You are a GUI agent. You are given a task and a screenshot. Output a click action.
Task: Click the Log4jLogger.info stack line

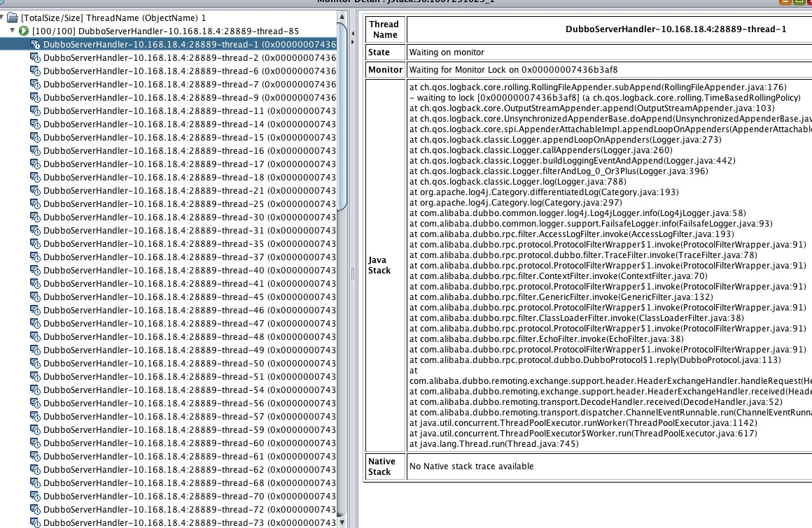577,213
